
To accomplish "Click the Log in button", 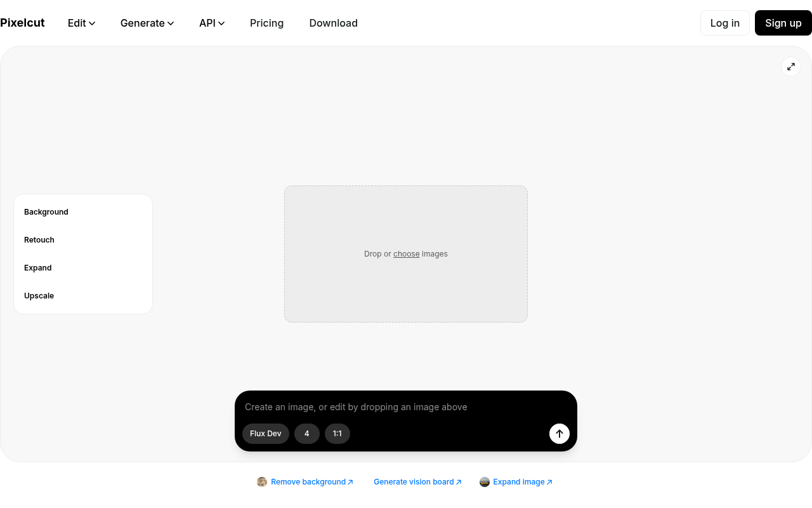I will 724,23.
